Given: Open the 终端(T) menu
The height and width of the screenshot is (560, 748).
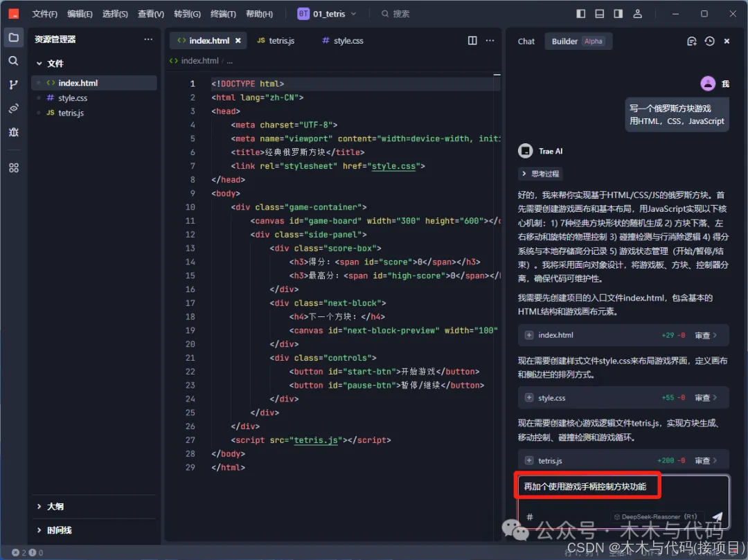Looking at the screenshot, I should click(x=223, y=14).
